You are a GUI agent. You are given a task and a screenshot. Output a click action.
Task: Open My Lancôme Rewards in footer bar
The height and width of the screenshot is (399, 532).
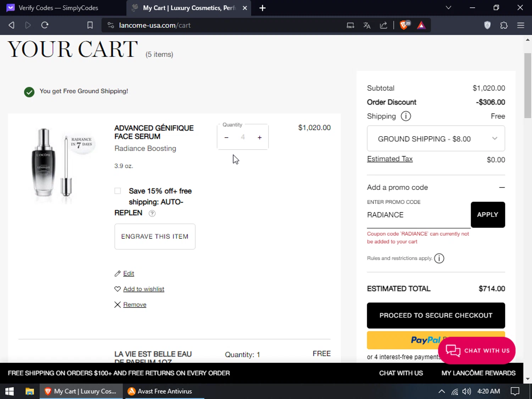pos(478,373)
